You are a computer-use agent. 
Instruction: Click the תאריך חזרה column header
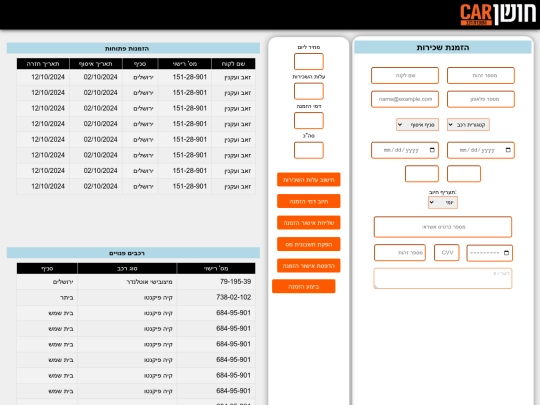[x=43, y=64]
